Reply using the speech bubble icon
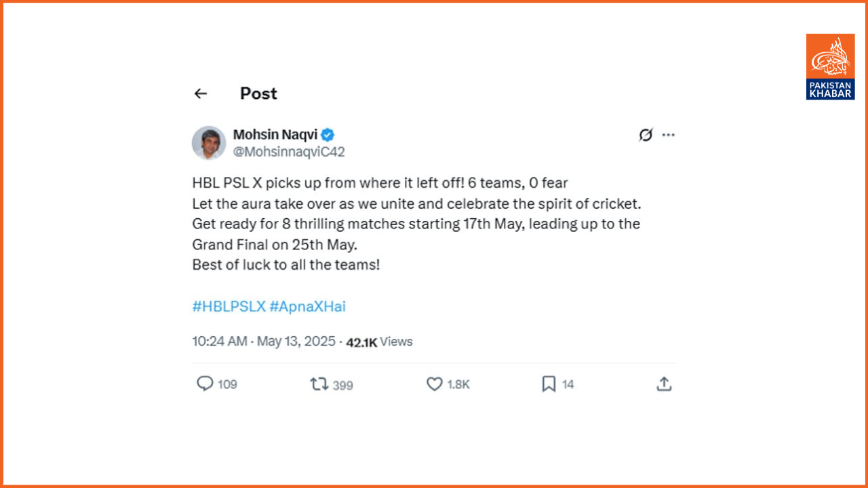 tap(205, 384)
